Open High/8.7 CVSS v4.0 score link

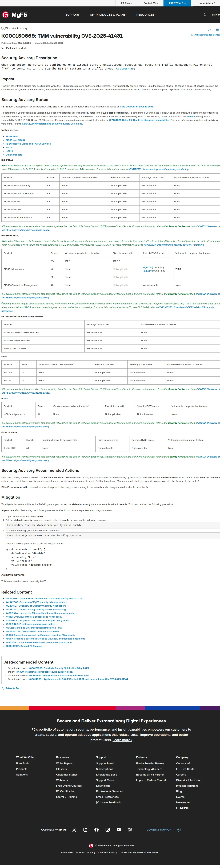click(147, 271)
